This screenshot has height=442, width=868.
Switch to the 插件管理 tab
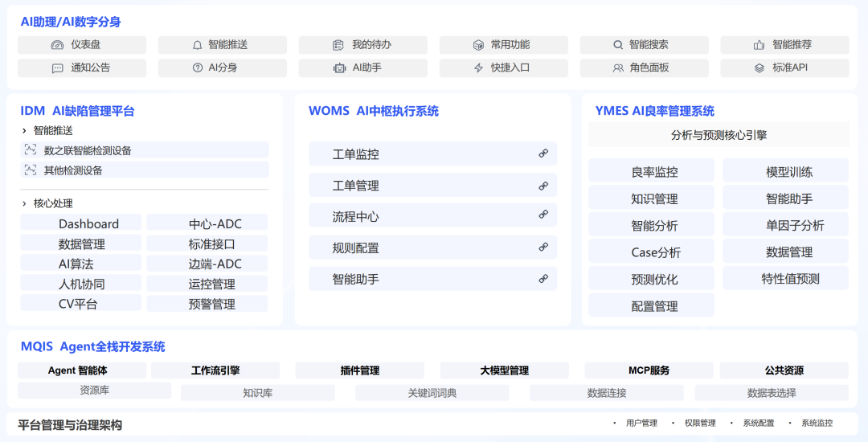[x=360, y=370]
